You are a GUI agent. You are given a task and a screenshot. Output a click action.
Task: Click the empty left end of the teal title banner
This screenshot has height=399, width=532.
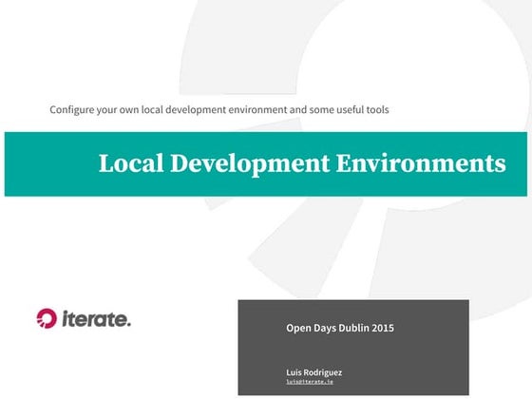[51, 163]
